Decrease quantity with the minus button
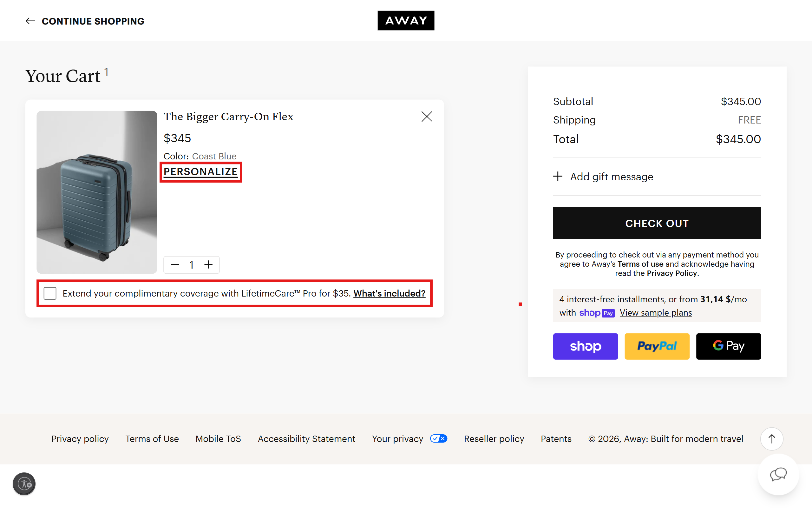This screenshot has height=508, width=812. (x=175, y=265)
